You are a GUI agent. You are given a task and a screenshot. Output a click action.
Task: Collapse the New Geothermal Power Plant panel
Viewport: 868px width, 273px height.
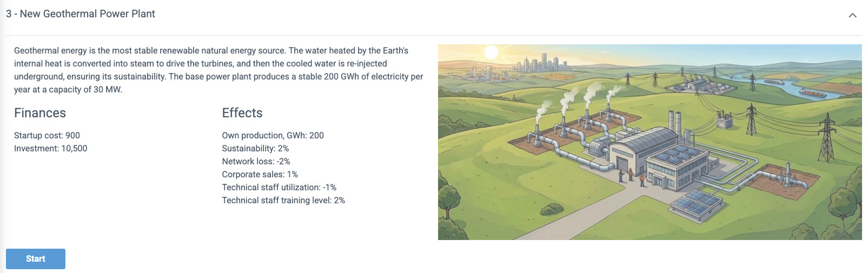point(852,15)
